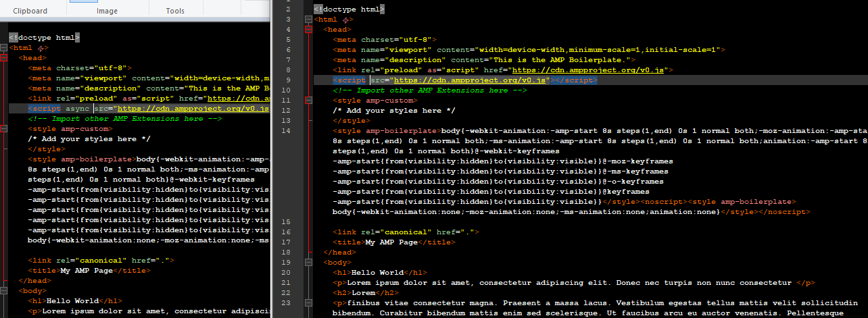The width and height of the screenshot is (868, 318).
Task: Click the closing /script tag on line 9
Action: tap(577, 80)
